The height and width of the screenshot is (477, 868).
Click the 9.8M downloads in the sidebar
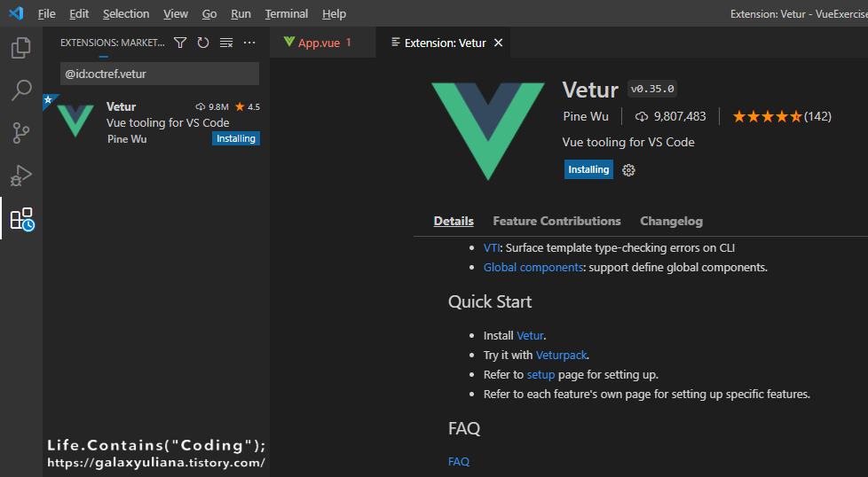pos(212,106)
